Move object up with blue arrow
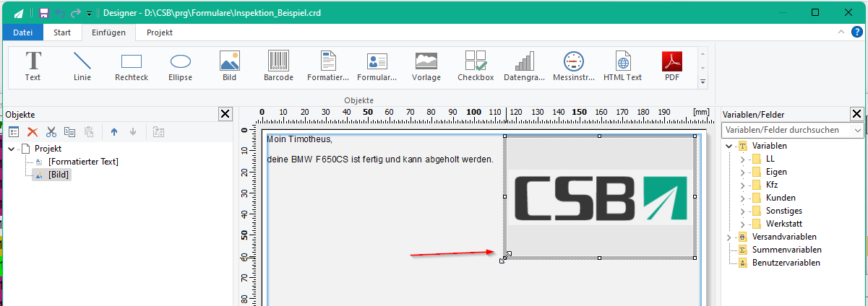The height and width of the screenshot is (306, 868). click(114, 132)
